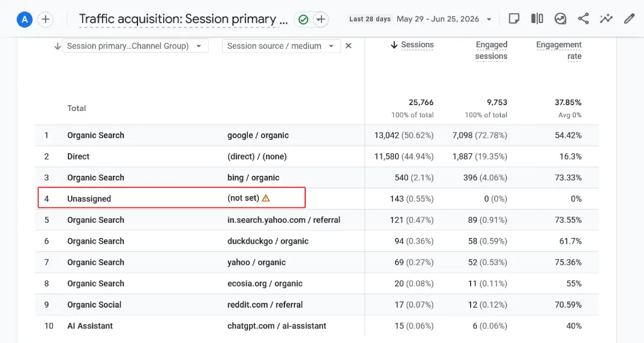Select the (direct) / (none) source cell

pyautogui.click(x=257, y=156)
